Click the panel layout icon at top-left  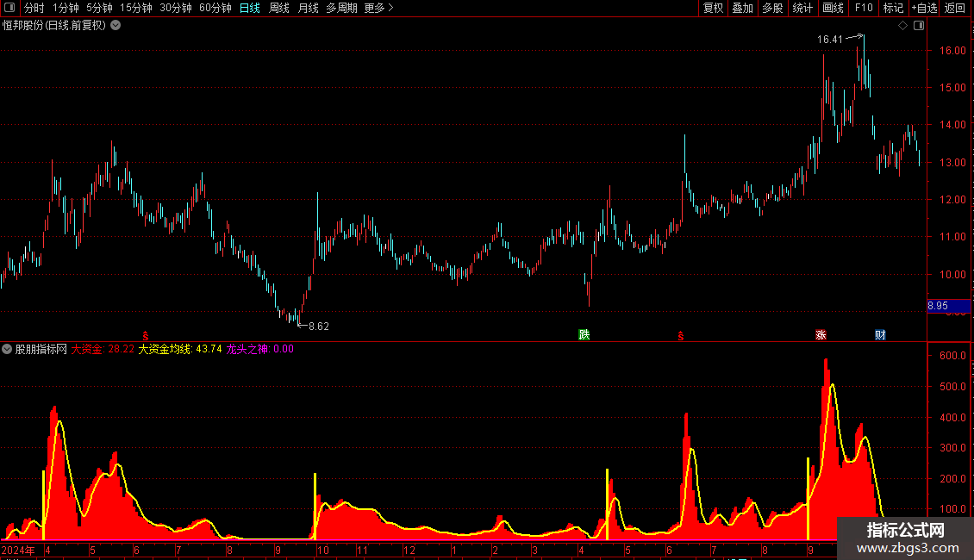pyautogui.click(x=9, y=8)
